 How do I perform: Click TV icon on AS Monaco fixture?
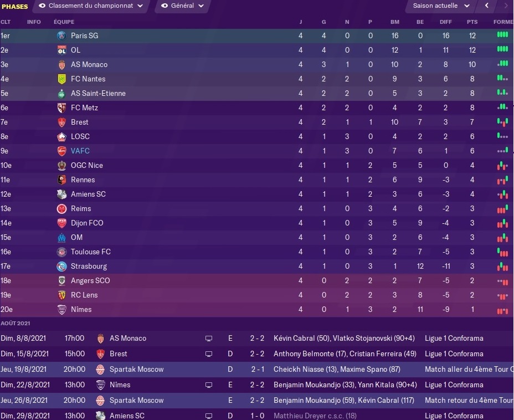click(209, 339)
